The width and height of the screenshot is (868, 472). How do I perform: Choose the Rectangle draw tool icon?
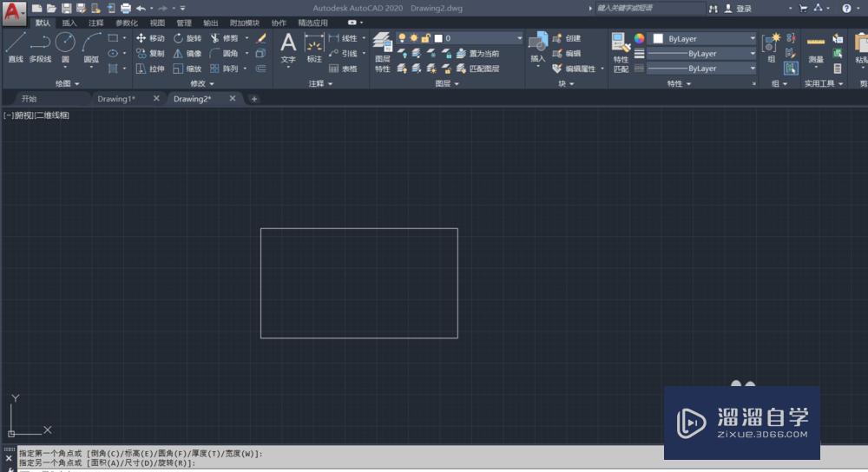click(113, 38)
